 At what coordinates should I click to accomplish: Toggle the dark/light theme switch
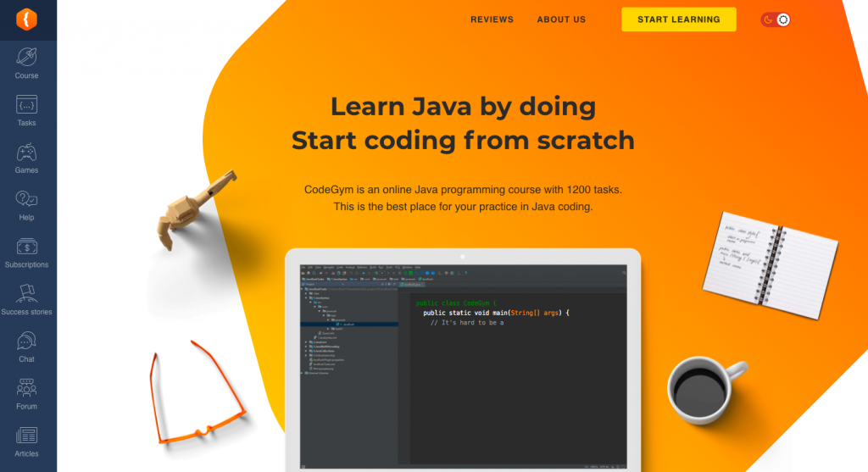(775, 19)
